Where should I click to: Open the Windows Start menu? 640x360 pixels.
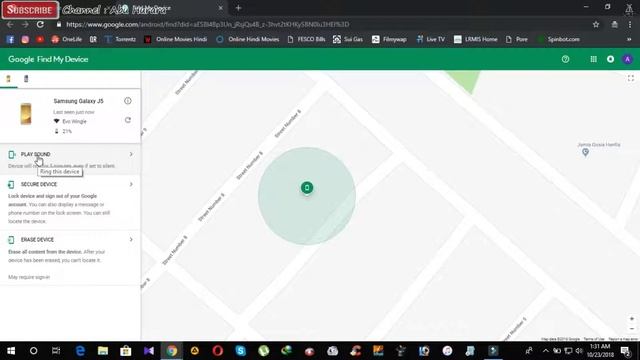point(11,351)
